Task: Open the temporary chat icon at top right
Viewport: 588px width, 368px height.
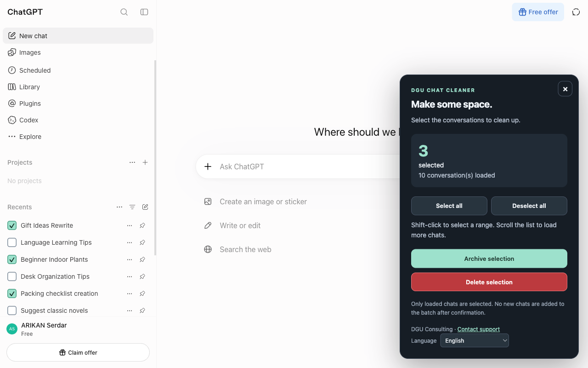Action: click(576, 12)
